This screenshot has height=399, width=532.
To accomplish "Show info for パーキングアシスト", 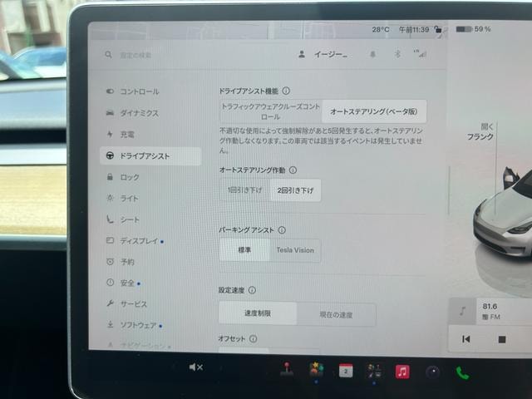I will point(282,230).
